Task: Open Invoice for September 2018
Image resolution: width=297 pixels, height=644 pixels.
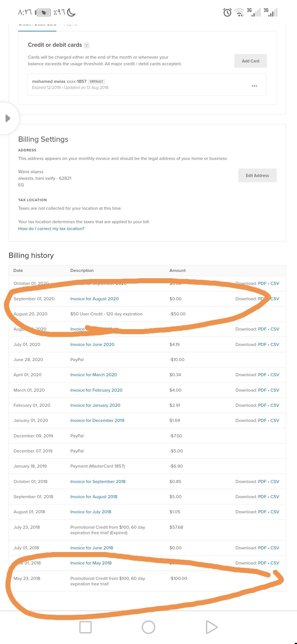Action: click(98, 481)
